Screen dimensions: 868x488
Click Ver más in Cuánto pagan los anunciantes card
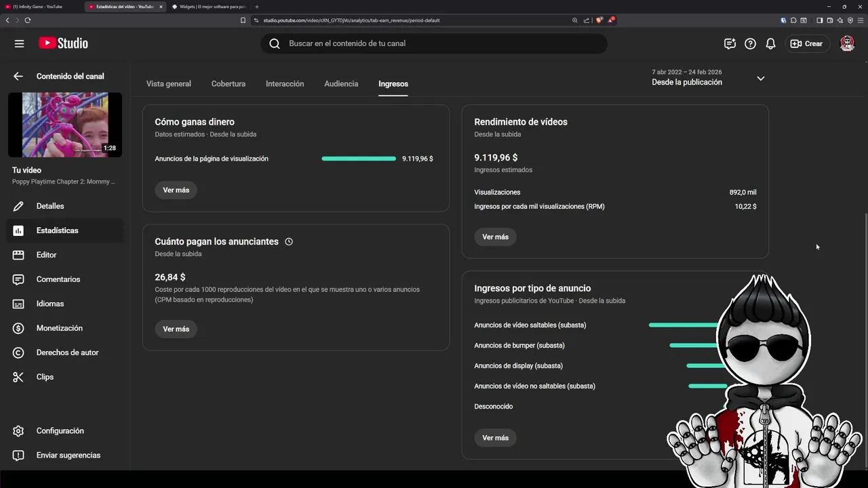[x=176, y=329]
